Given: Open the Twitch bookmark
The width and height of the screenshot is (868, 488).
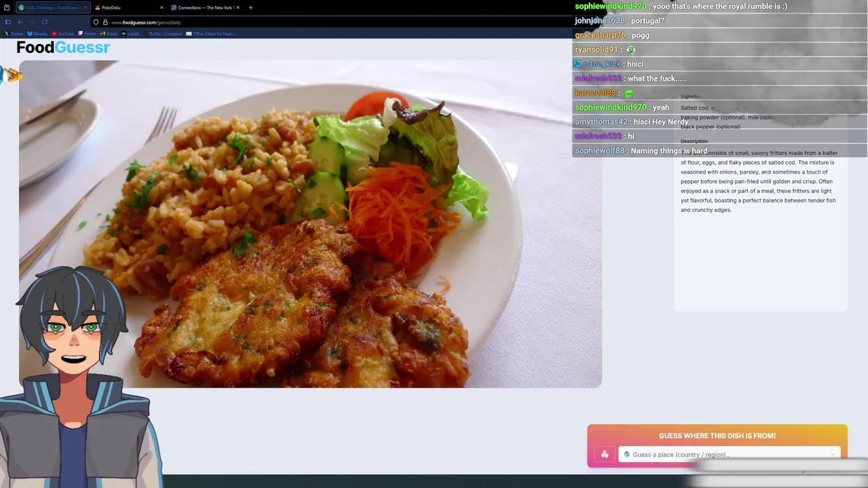Looking at the screenshot, I should [87, 33].
